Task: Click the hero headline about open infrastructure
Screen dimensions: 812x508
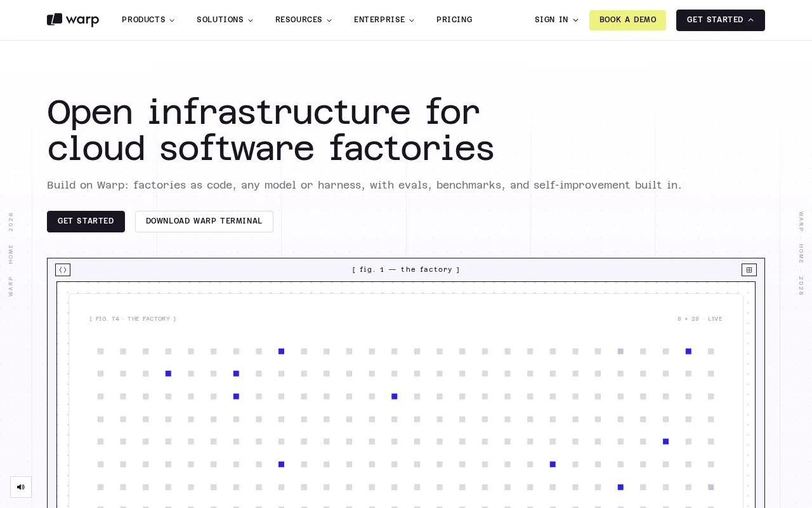Action: coord(270,130)
